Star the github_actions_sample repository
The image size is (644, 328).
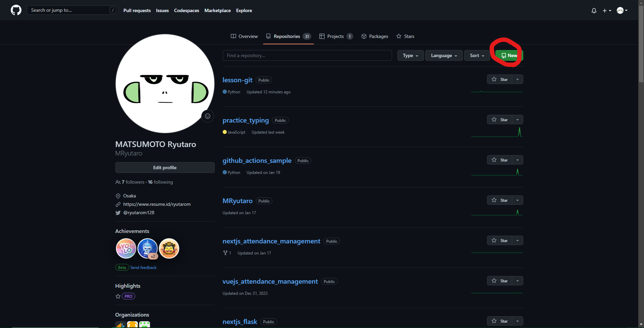pos(501,160)
